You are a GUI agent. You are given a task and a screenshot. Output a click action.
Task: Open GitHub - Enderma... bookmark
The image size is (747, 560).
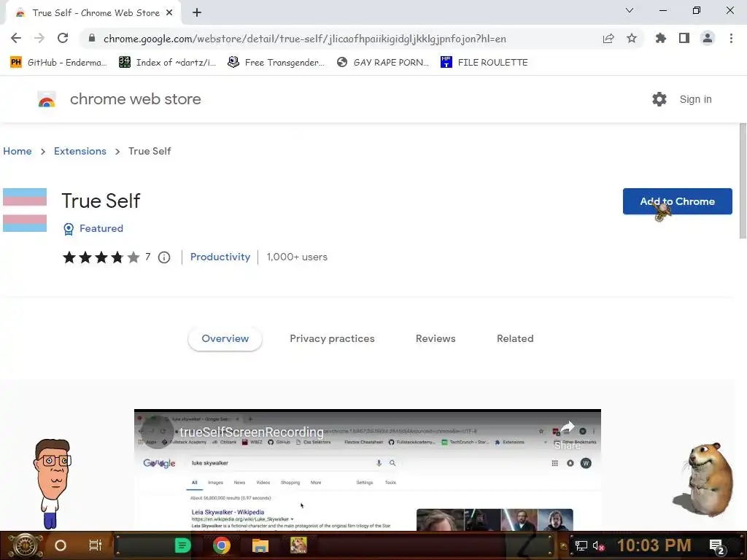58,63
